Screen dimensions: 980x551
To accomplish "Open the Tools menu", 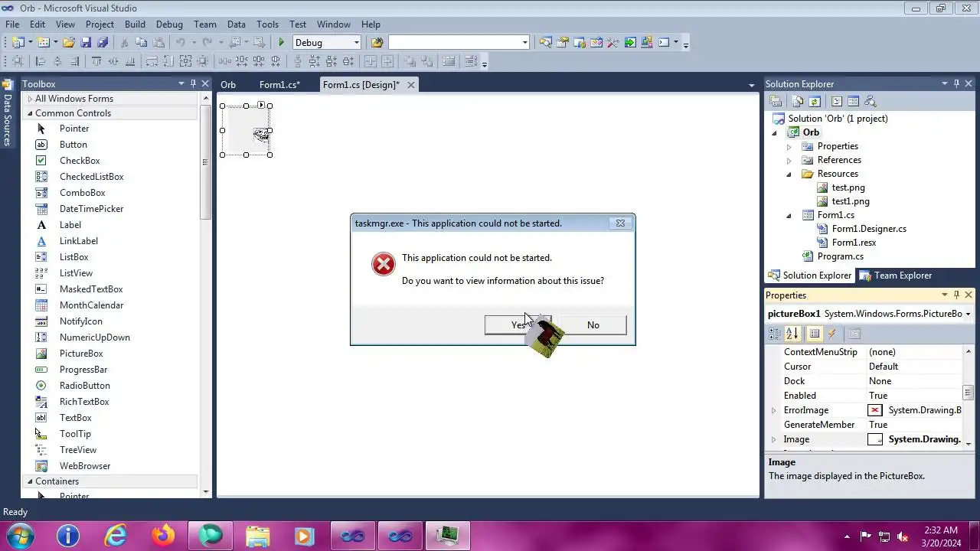I will [x=267, y=24].
